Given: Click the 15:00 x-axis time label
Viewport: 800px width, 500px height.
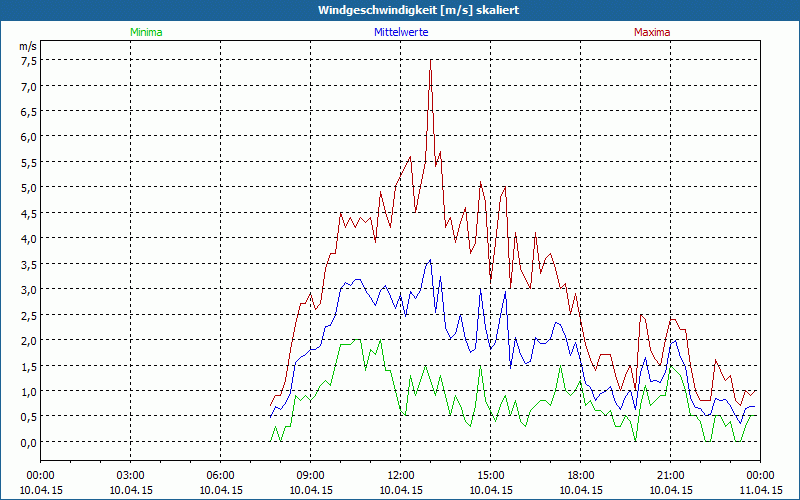Looking at the screenshot, I should tap(490, 476).
